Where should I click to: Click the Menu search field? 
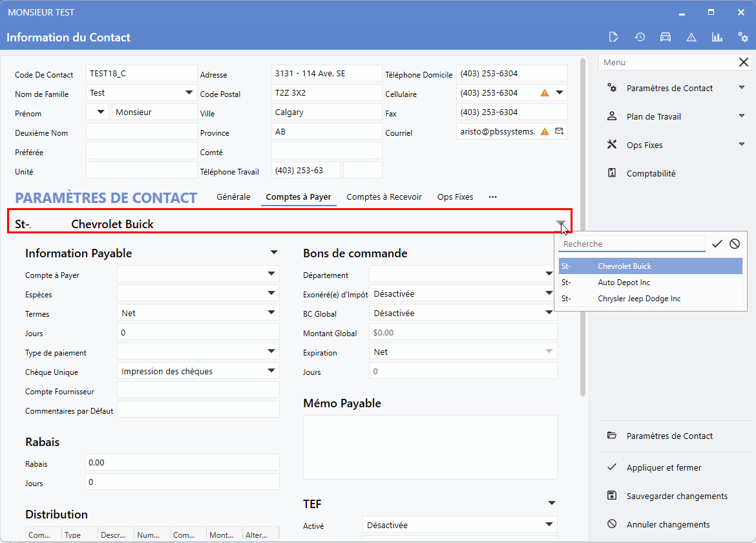click(667, 62)
